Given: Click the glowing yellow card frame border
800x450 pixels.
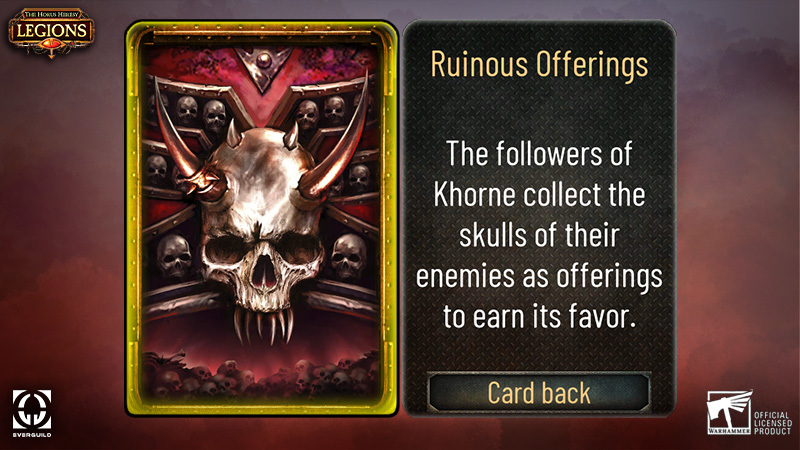Looking at the screenshot, I should tap(134, 218).
